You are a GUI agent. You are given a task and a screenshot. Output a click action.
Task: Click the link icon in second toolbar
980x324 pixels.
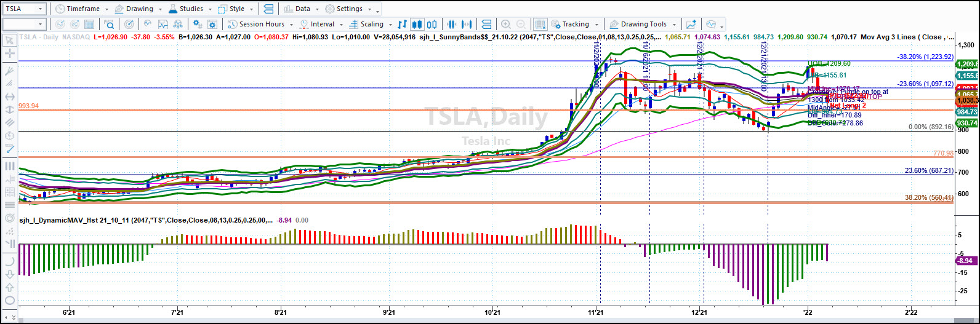[x=486, y=24]
